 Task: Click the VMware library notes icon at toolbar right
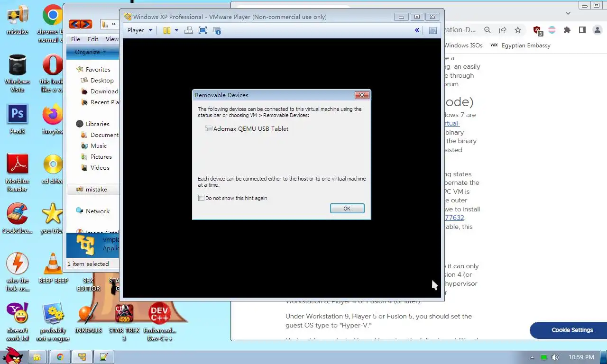click(432, 30)
